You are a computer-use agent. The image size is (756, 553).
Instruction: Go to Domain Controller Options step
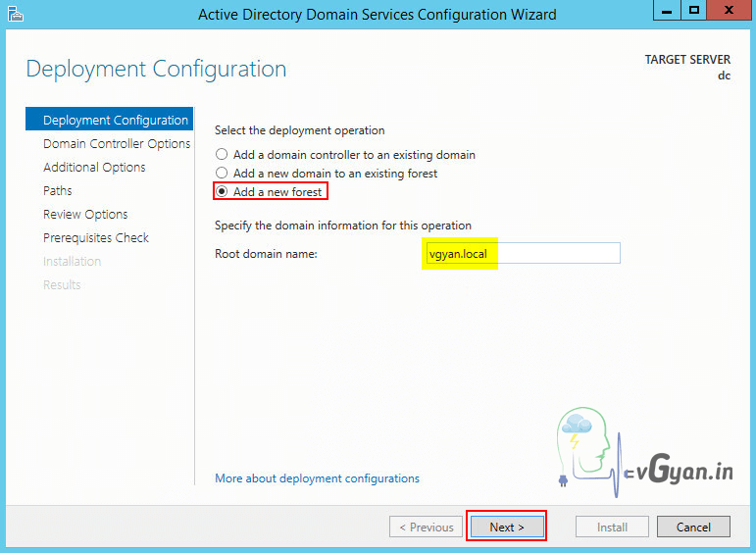coord(117,144)
